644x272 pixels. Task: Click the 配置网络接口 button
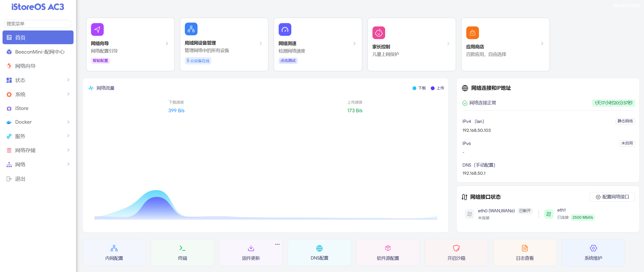[612, 197]
